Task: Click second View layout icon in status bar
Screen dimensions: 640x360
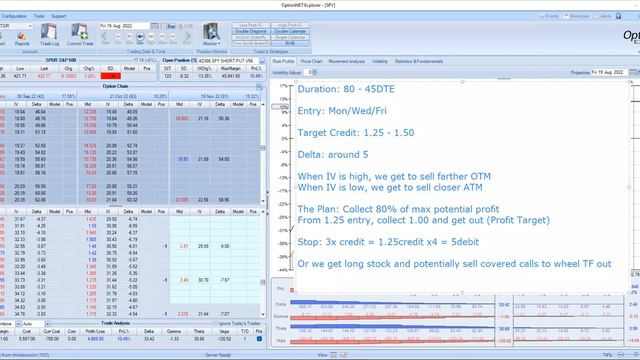Action: click(343, 355)
